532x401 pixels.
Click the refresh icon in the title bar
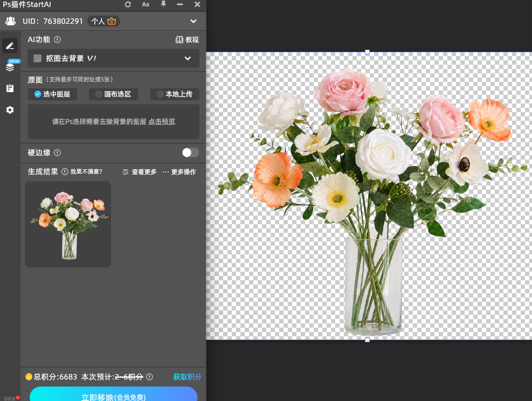128,4
